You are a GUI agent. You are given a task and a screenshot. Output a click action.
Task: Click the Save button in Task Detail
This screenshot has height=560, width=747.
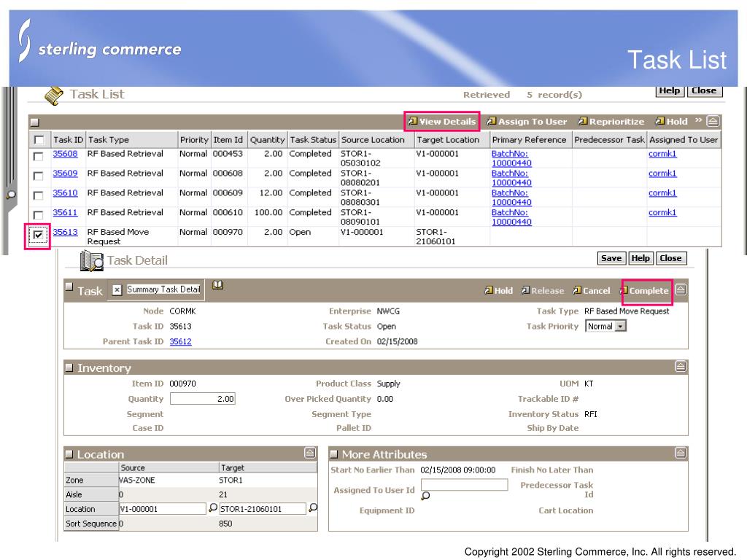[611, 258]
